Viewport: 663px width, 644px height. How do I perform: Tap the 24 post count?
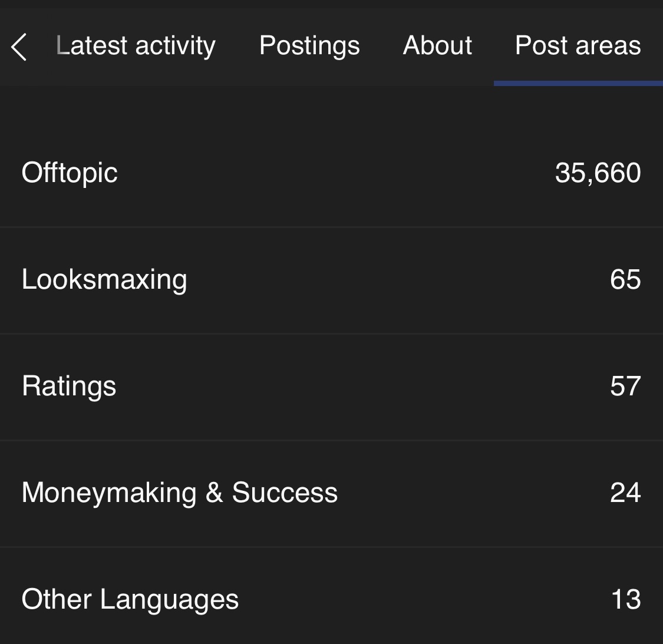point(625,493)
